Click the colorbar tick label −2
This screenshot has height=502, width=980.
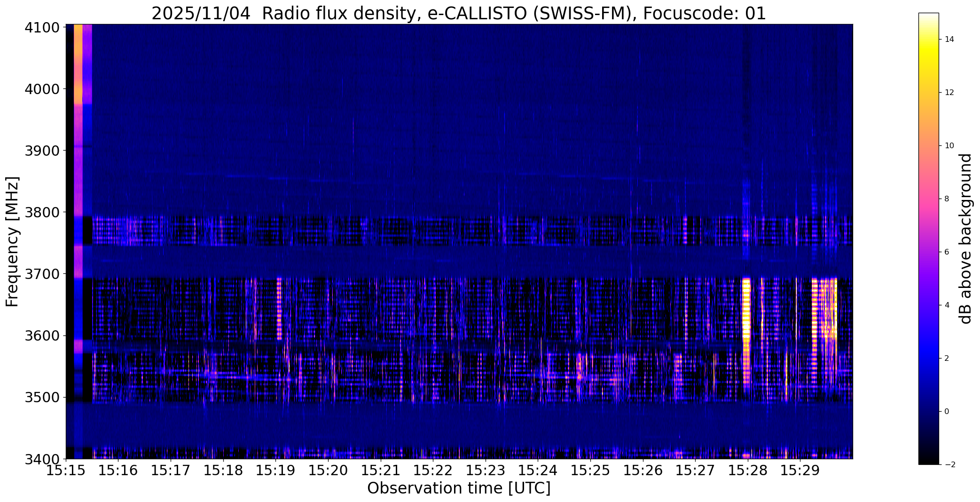tap(949, 465)
